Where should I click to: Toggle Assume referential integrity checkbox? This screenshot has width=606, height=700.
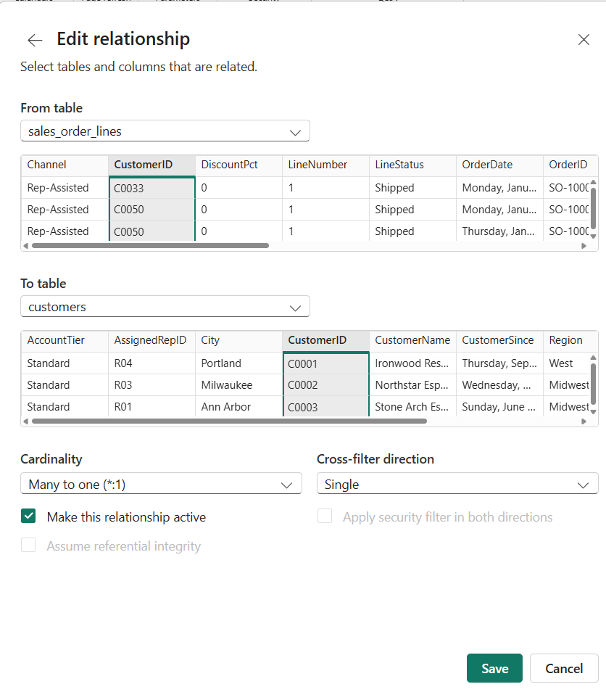pos(28,545)
